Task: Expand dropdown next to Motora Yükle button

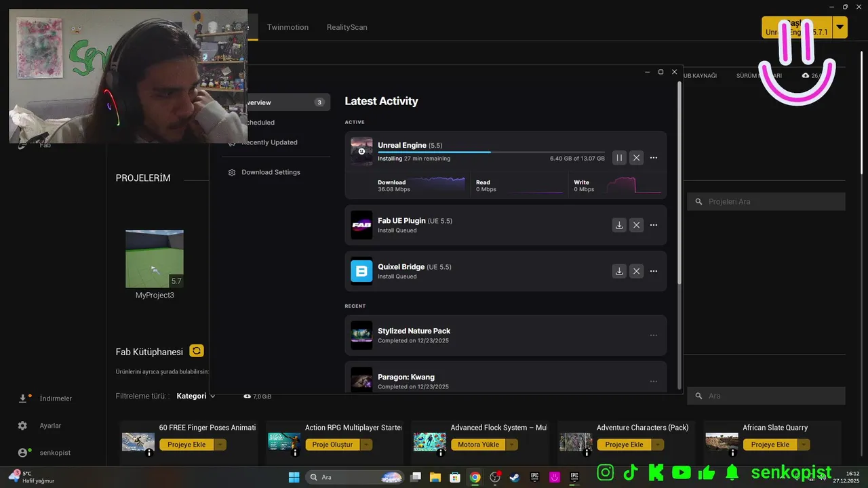Action: [512, 445]
